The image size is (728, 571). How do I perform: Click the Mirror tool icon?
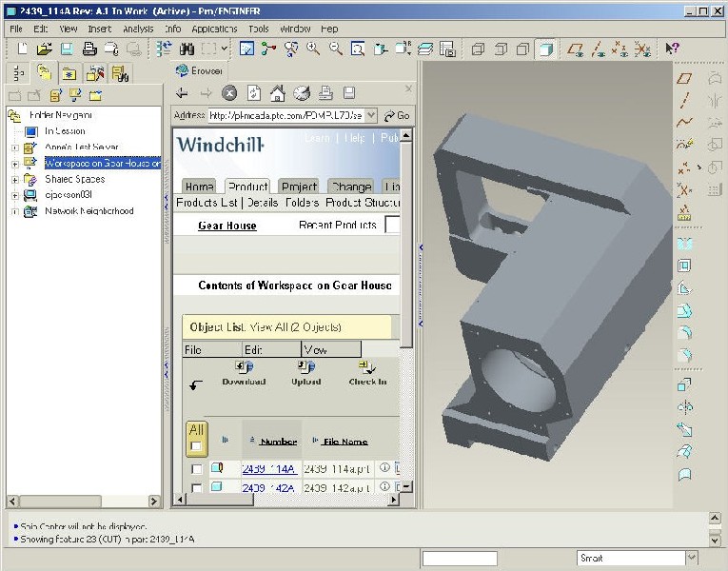(x=685, y=407)
